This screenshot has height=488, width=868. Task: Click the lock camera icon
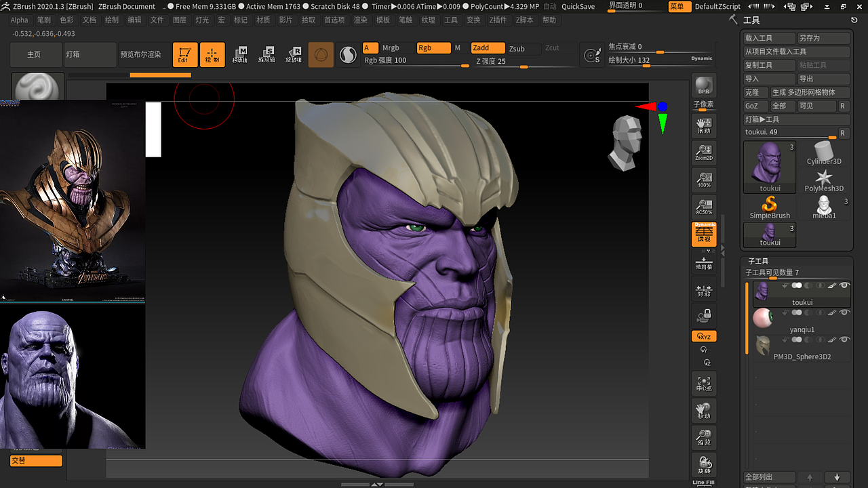[704, 315]
